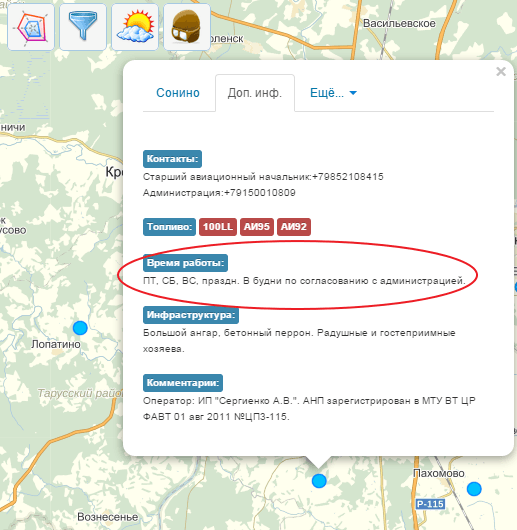This screenshot has width=517, height=530.
Task: Show weather via sun and cloud icon
Action: click(135, 27)
